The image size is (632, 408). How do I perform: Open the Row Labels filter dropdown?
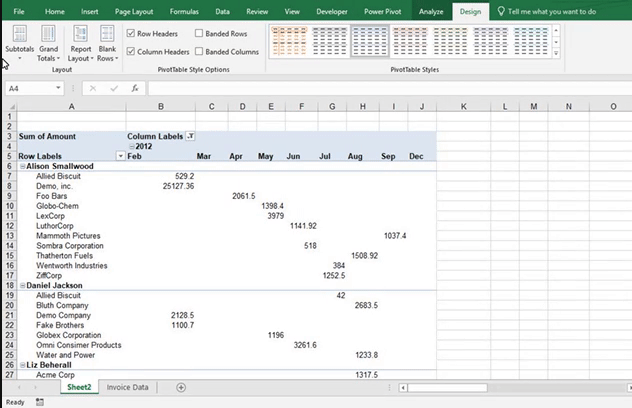point(121,156)
